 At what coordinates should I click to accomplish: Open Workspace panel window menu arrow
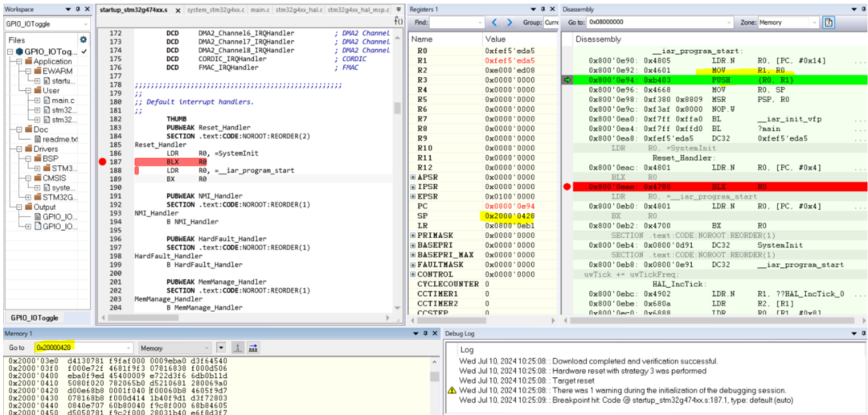pyautogui.click(x=68, y=10)
